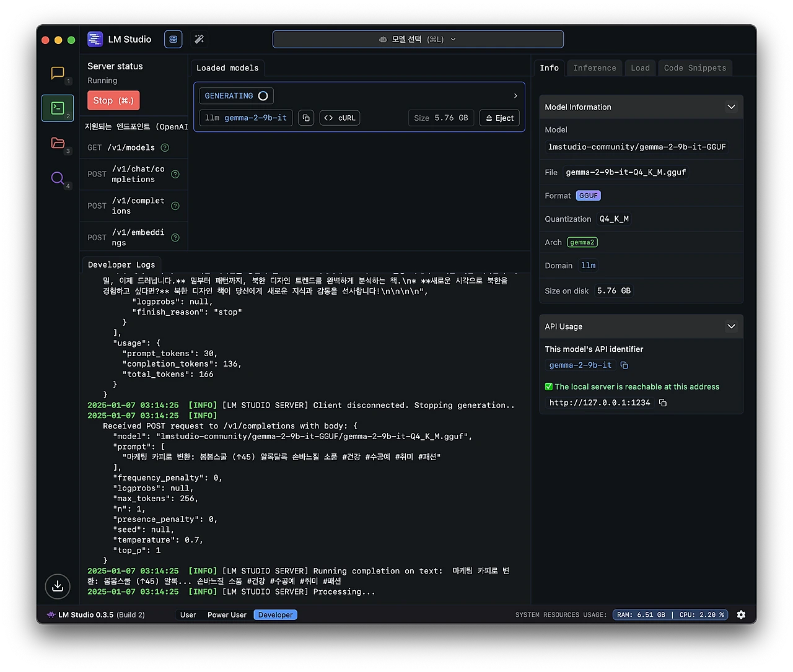Viewport: 793px width, 672px height.
Task: Open the Developer terminal sidebar icon
Action: (58, 108)
